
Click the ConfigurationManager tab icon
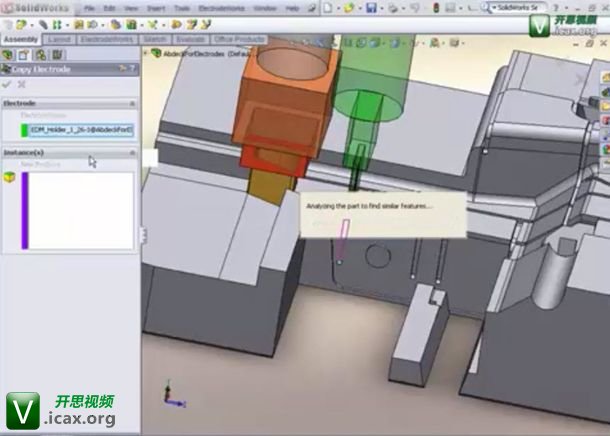[40, 55]
